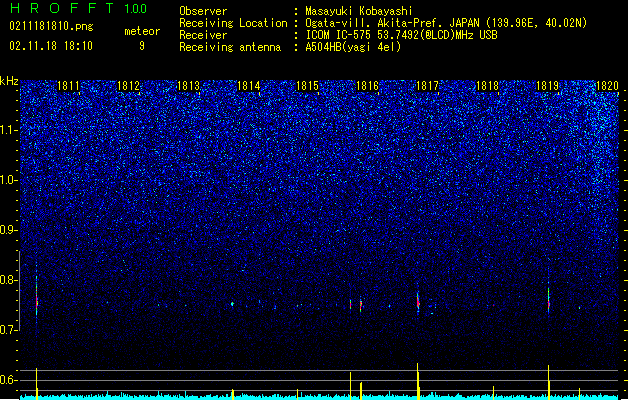Click the receiver ICOM IC-575 frequency text

[401, 35]
